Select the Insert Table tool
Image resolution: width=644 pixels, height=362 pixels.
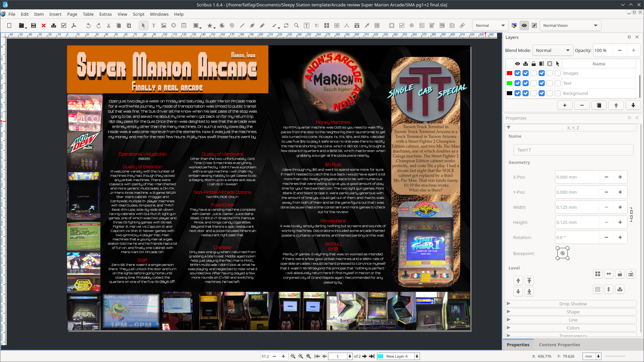point(184,25)
